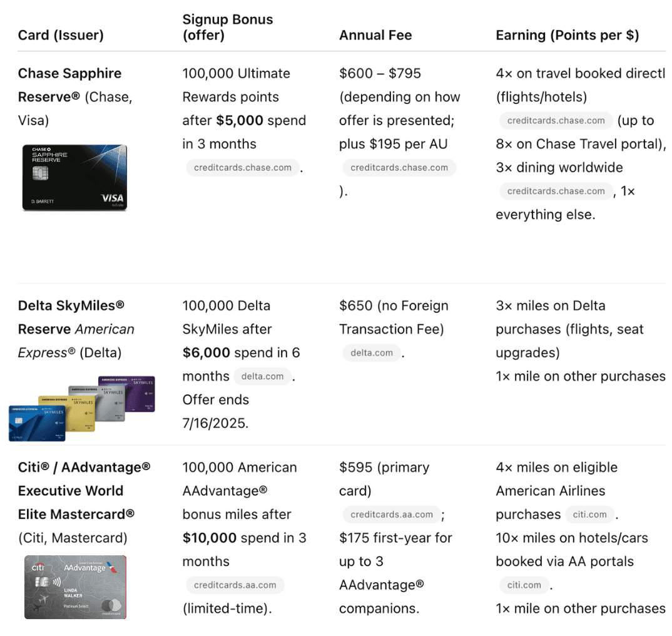This screenshot has width=672, height=636.
Task: Click the 'Annual Fee' column header
Action: [x=375, y=35]
